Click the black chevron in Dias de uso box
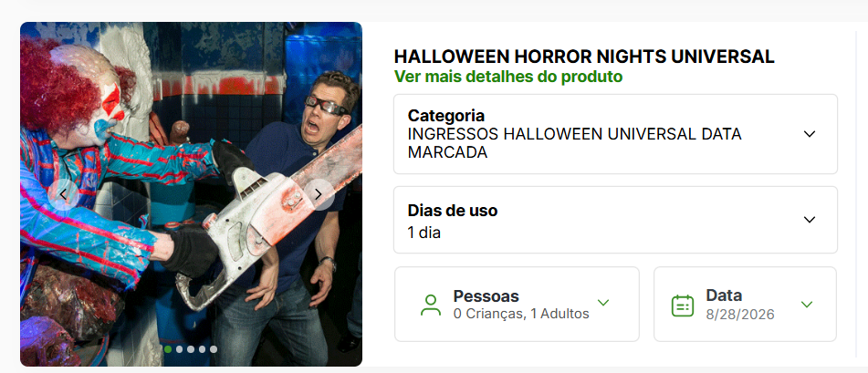This screenshot has height=373, width=868. [x=810, y=220]
